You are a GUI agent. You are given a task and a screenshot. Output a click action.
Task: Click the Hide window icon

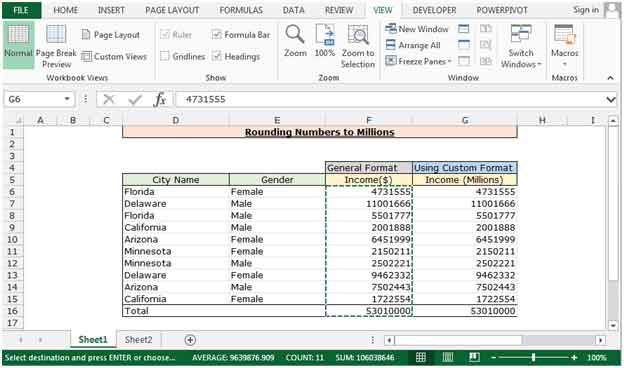pos(464,45)
